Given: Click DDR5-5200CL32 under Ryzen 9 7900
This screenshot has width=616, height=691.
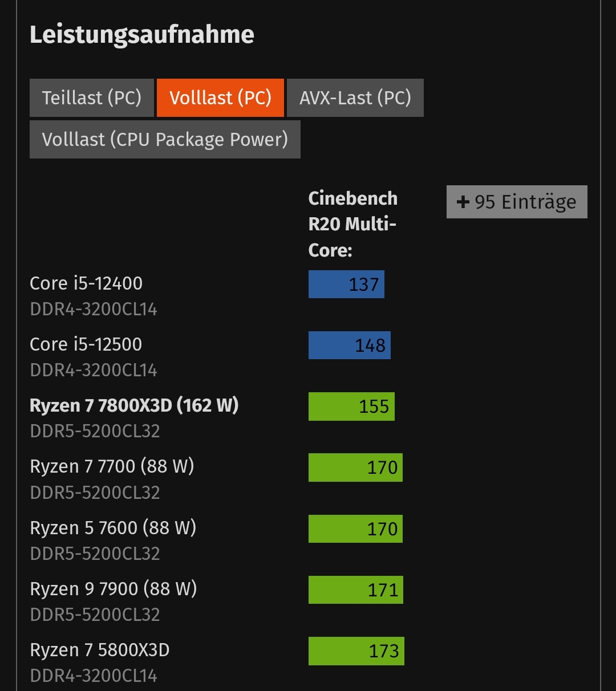Looking at the screenshot, I should [x=95, y=615].
